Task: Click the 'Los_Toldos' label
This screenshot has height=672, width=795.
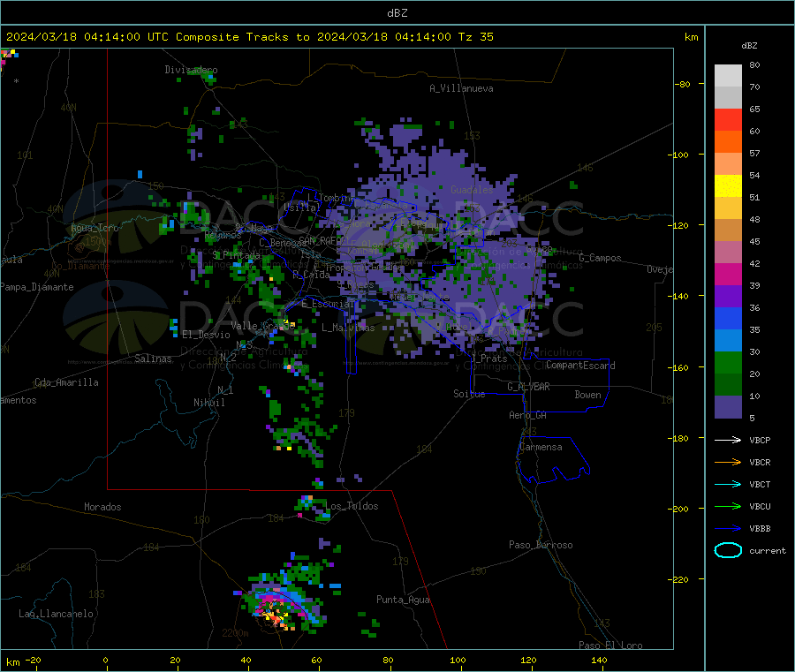Action: [x=352, y=506]
